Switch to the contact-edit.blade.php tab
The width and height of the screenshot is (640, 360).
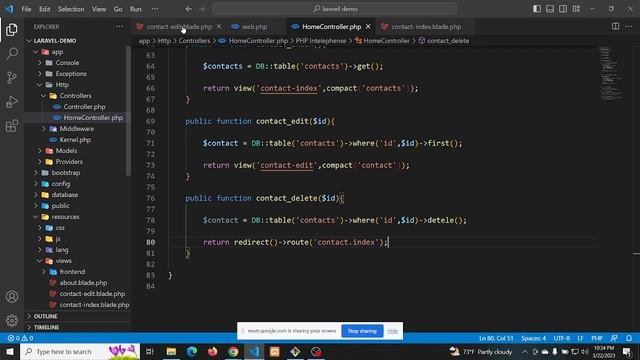coord(179,27)
